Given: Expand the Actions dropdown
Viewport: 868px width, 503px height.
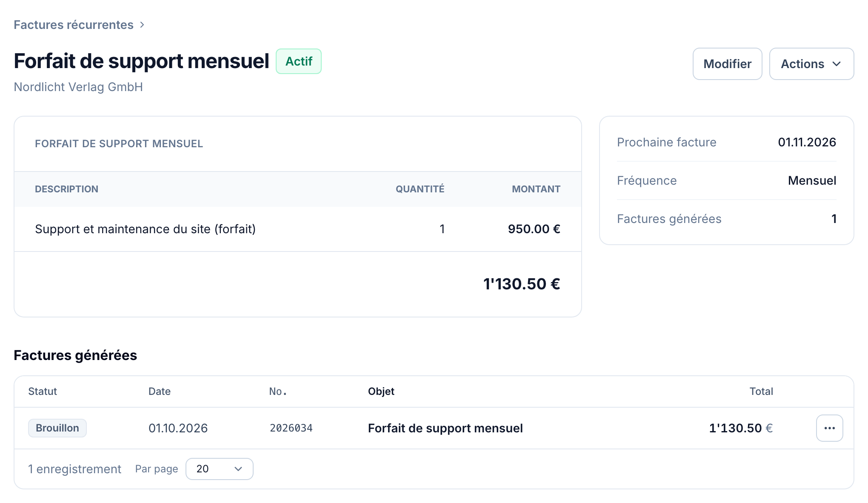Looking at the screenshot, I should click(811, 64).
